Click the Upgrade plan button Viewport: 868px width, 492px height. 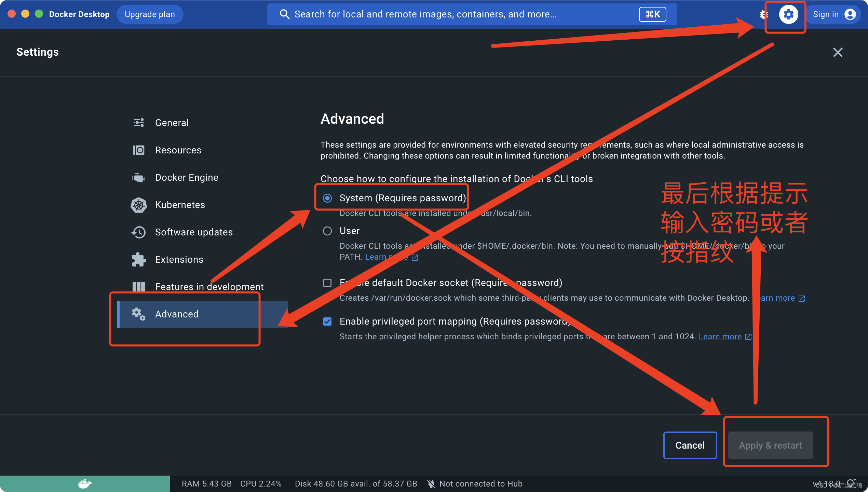(150, 14)
